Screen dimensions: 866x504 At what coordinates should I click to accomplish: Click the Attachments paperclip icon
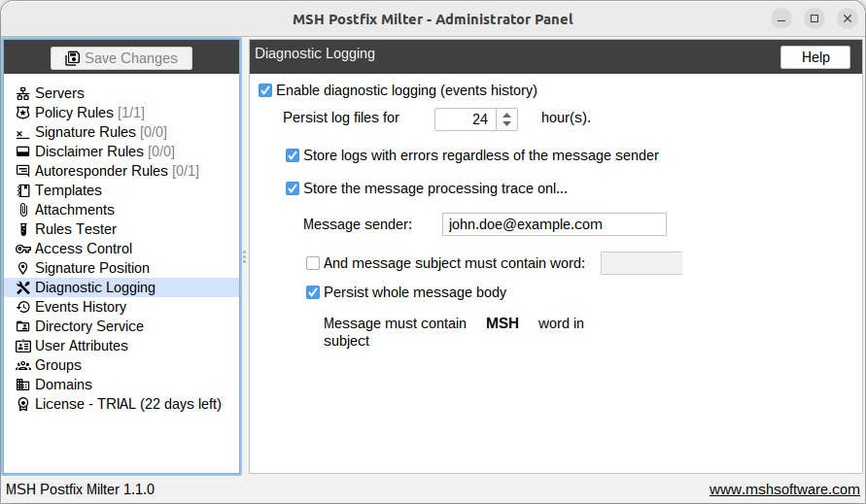22,210
